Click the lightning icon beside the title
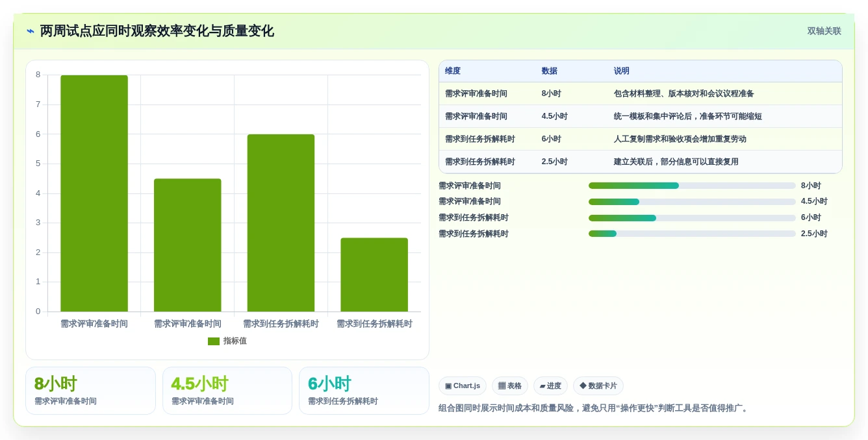The height and width of the screenshot is (440, 868). (x=31, y=31)
